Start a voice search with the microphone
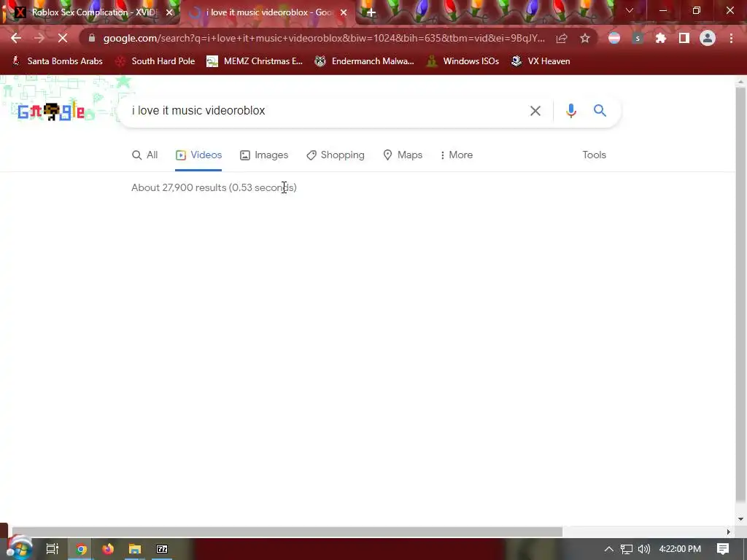This screenshot has width=747, height=560. point(570,111)
